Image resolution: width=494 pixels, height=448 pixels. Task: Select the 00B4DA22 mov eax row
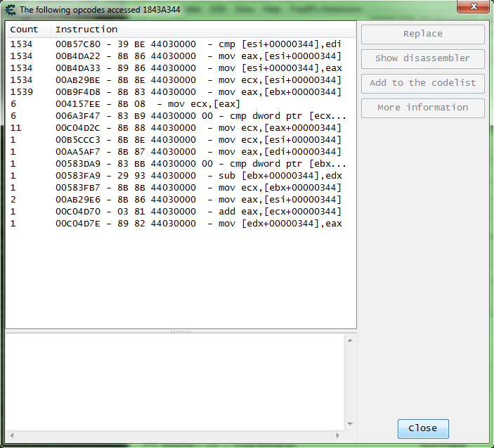pyautogui.click(x=176, y=56)
